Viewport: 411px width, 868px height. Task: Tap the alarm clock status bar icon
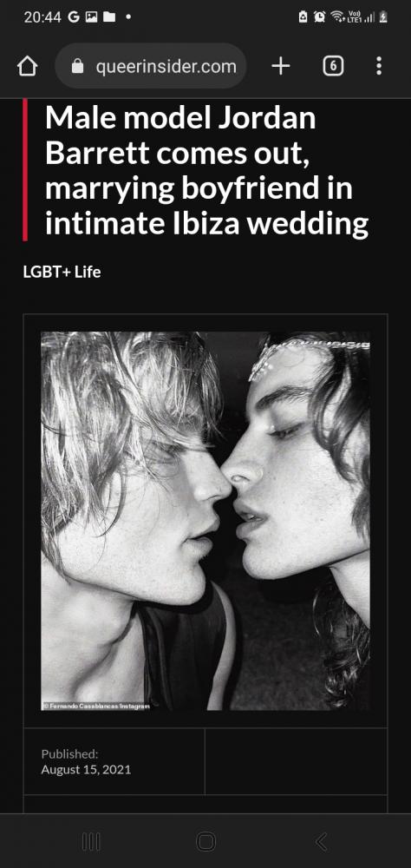pyautogui.click(x=319, y=17)
